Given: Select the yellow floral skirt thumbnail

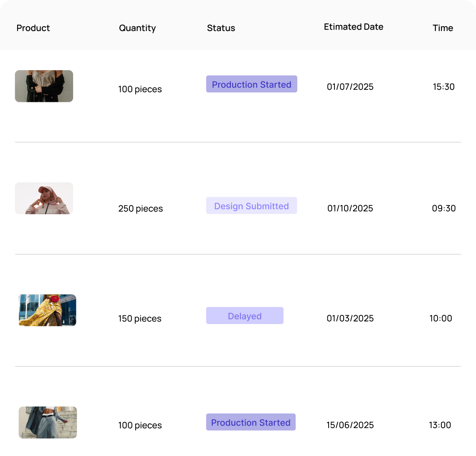Looking at the screenshot, I should coord(48,310).
